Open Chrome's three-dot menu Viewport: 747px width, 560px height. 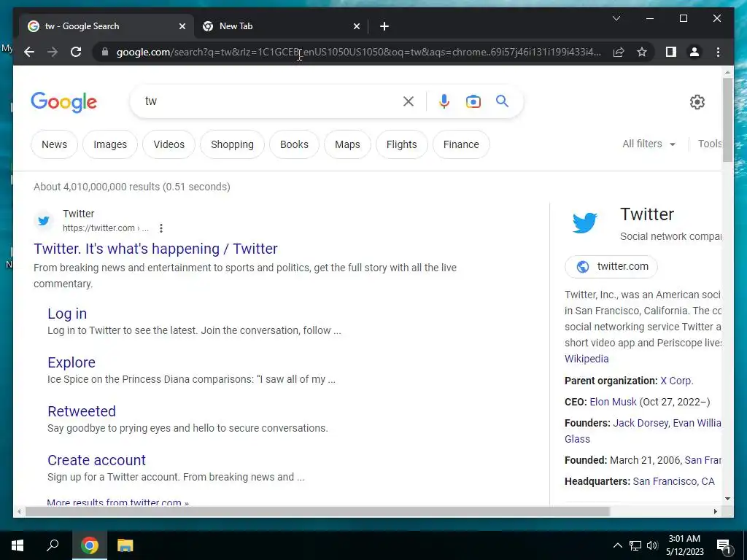(x=718, y=52)
